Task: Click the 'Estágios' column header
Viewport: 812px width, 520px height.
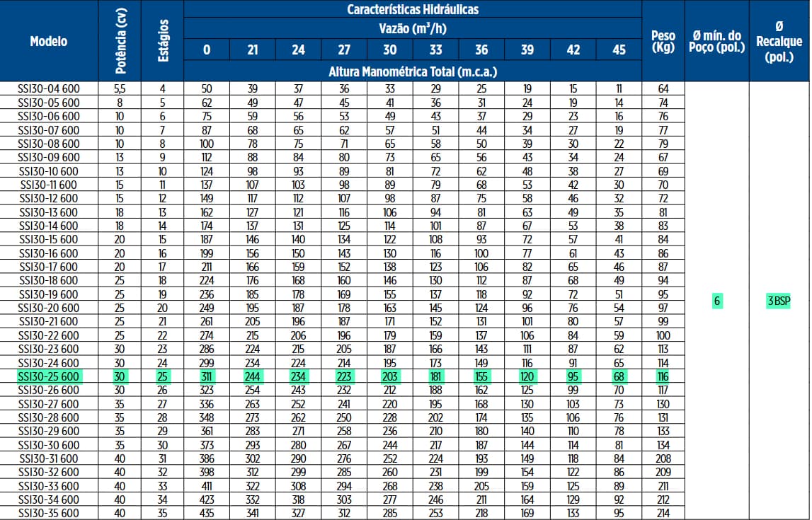Action: pyautogui.click(x=162, y=41)
